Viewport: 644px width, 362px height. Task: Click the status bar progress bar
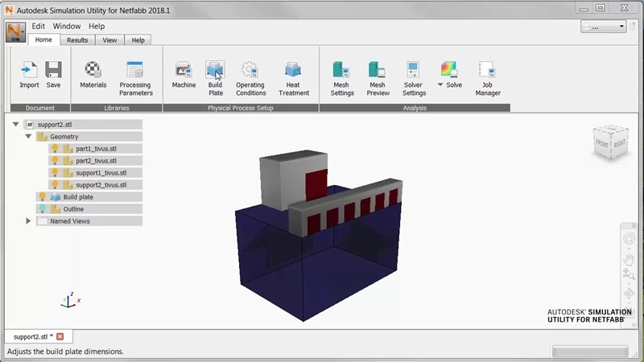click(x=590, y=352)
